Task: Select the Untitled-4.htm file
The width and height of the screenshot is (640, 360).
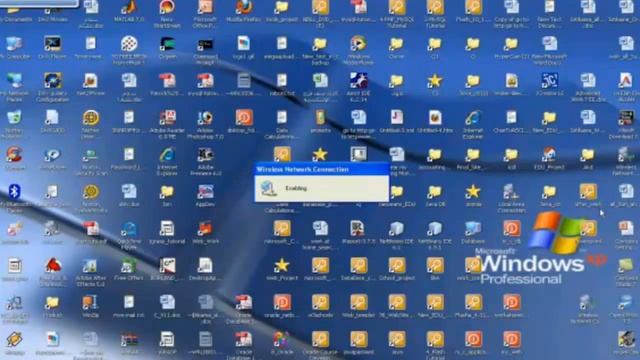Action: click(435, 118)
